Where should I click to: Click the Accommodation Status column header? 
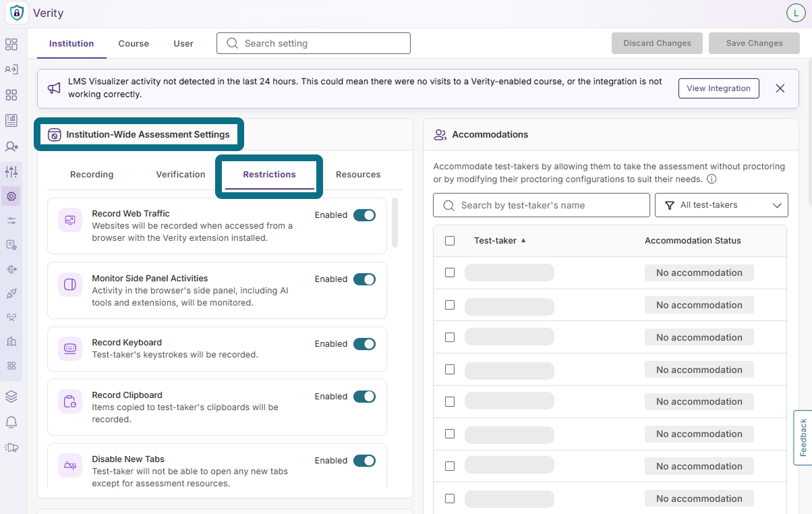tap(693, 241)
